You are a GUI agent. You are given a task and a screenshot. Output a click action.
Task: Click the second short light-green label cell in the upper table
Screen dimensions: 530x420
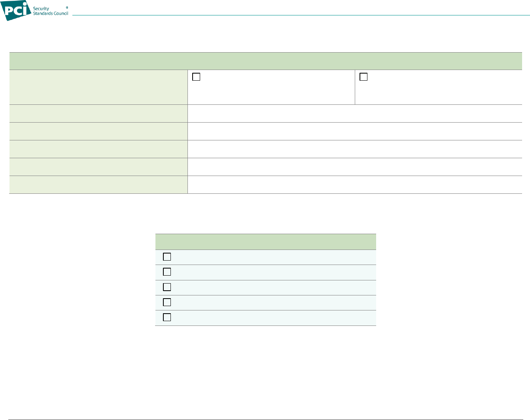(98, 131)
